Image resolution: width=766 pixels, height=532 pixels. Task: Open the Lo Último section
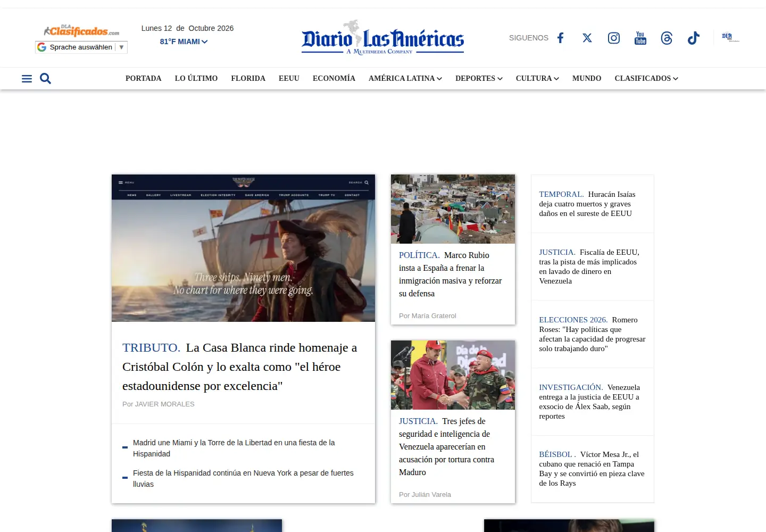pyautogui.click(x=196, y=78)
